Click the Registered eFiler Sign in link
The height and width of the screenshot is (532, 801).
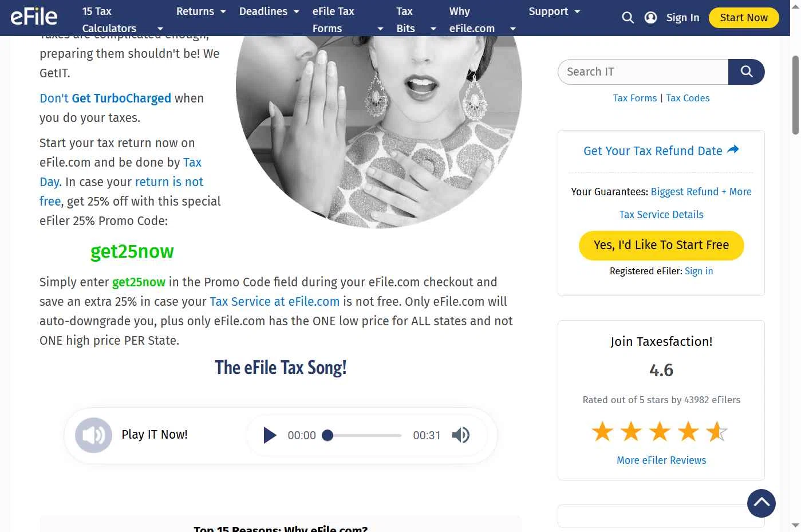(699, 271)
